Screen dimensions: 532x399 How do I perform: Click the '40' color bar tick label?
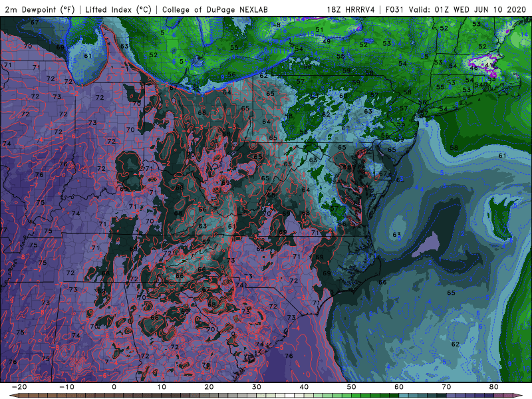coord(304,387)
